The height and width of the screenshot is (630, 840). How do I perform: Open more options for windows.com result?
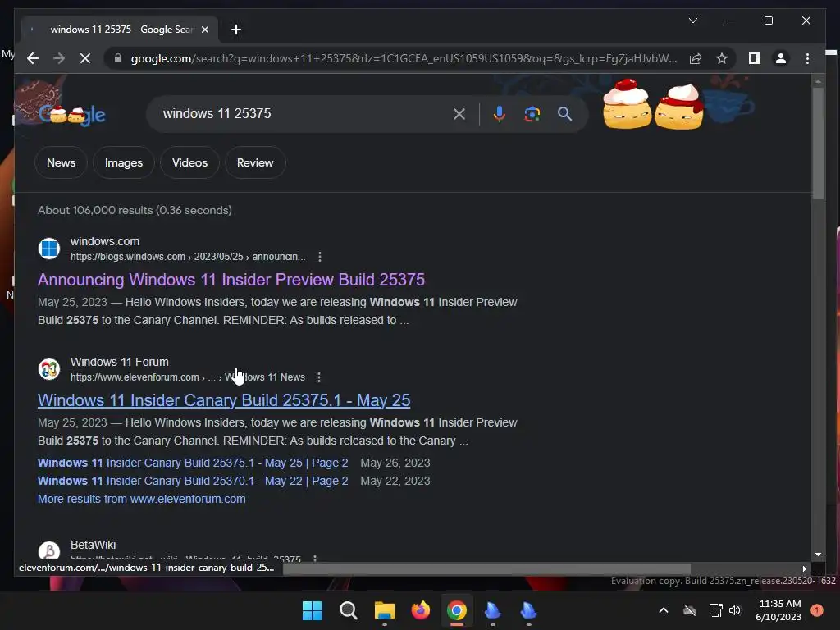[320, 257]
